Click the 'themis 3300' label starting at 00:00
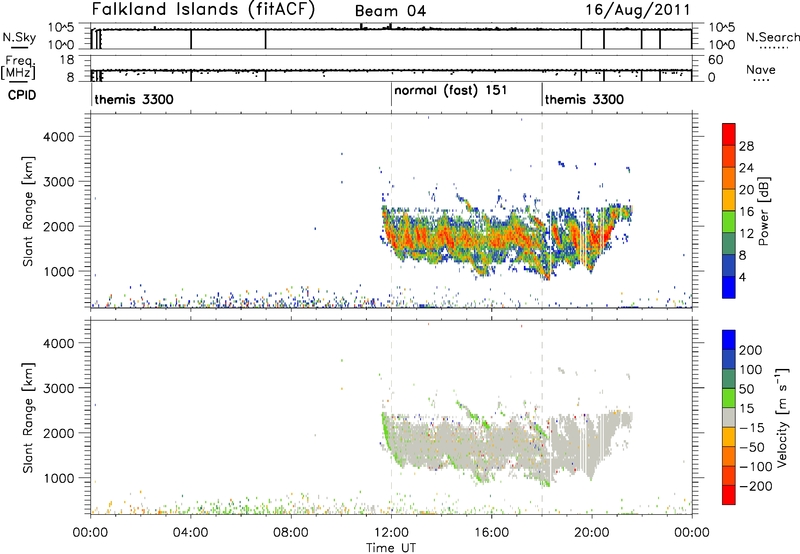Viewport: 800px width, 554px height. point(134,99)
